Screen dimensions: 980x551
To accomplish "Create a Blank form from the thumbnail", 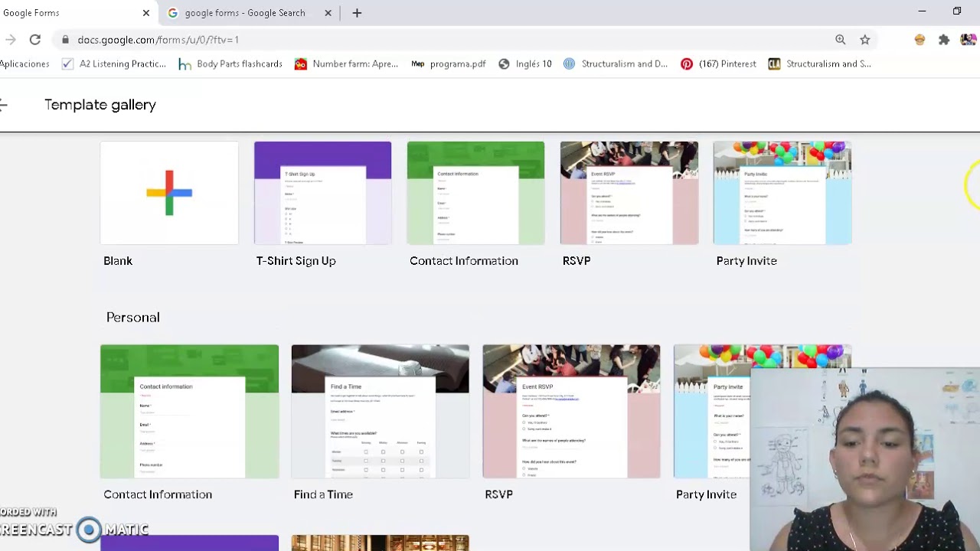I will click(x=169, y=193).
